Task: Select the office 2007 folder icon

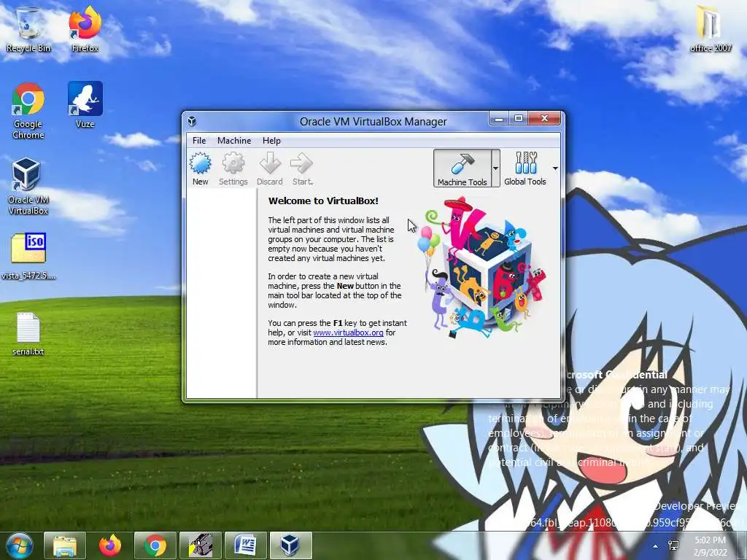Action: pyautogui.click(x=710, y=28)
